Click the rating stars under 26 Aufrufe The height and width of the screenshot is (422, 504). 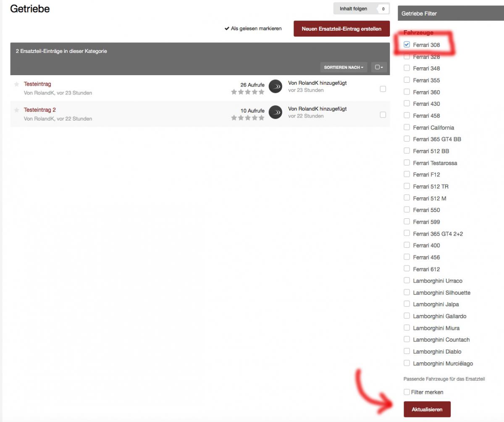[x=247, y=92]
